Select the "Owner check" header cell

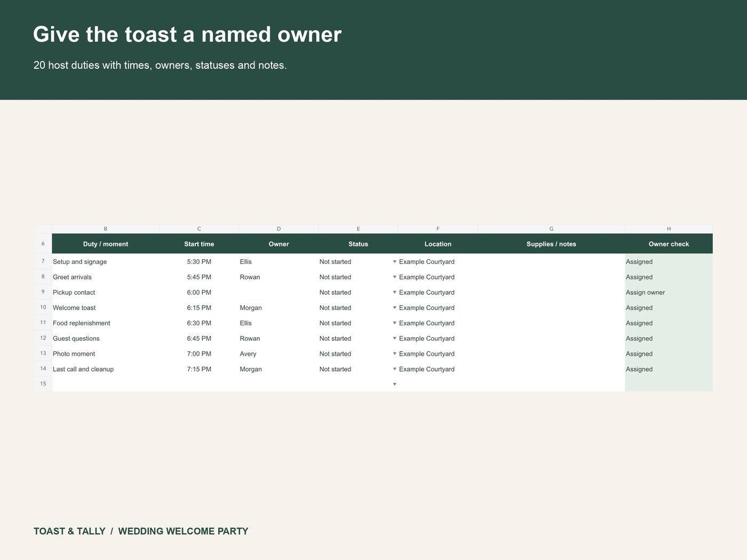click(x=669, y=244)
